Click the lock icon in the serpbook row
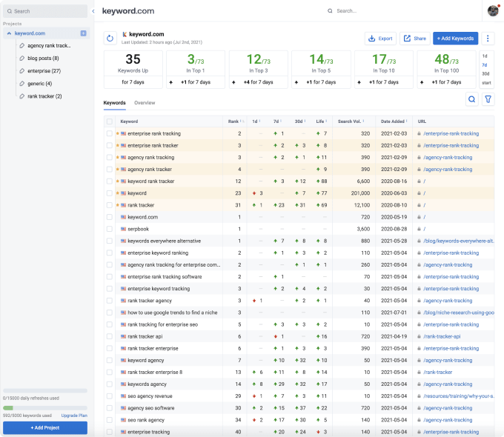 pyautogui.click(x=419, y=230)
